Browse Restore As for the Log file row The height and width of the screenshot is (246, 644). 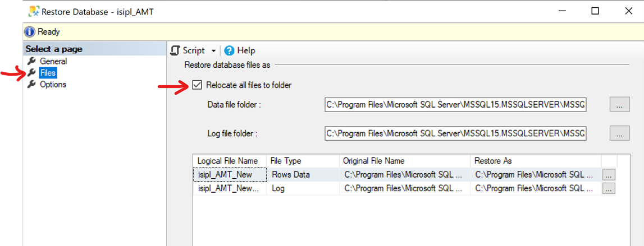[609, 189]
